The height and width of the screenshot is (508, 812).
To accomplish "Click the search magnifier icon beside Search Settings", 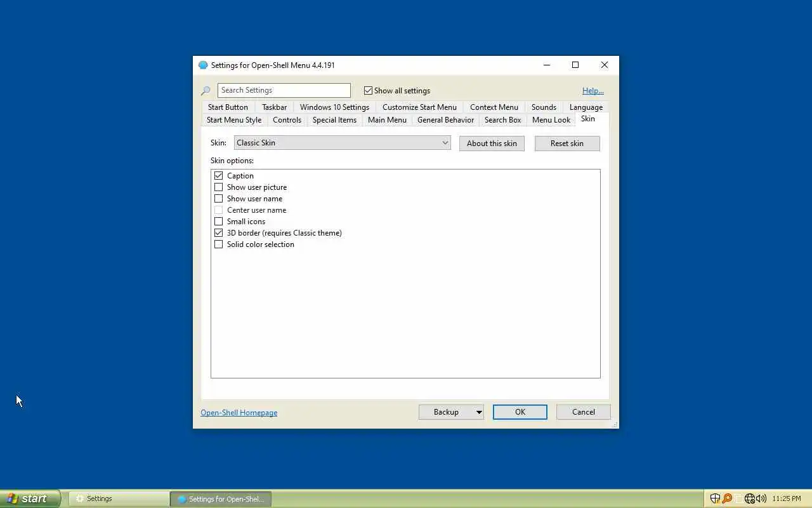I will point(206,91).
